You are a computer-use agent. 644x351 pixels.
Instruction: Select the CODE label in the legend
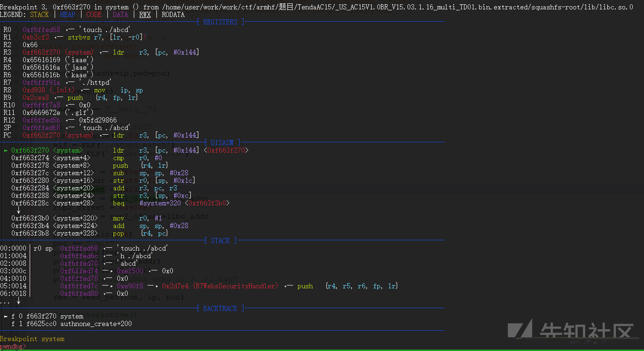94,14
